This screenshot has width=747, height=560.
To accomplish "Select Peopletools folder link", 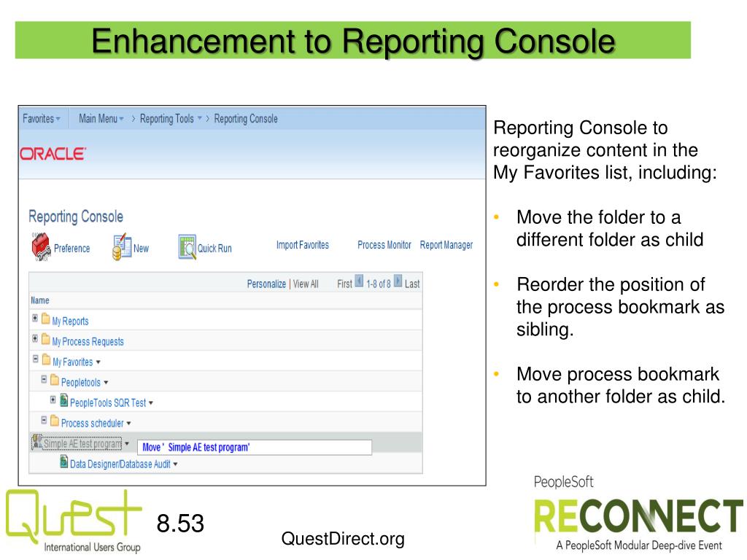I will [x=81, y=383].
